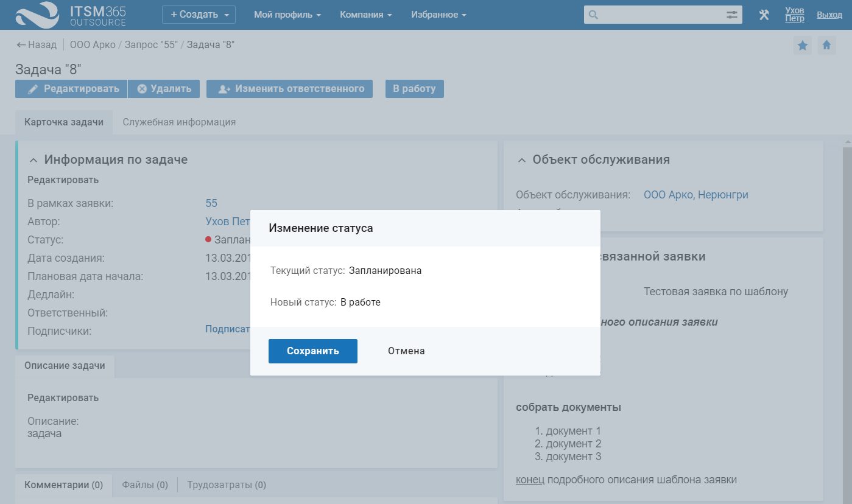Open the search filter settings icon

[x=732, y=15]
